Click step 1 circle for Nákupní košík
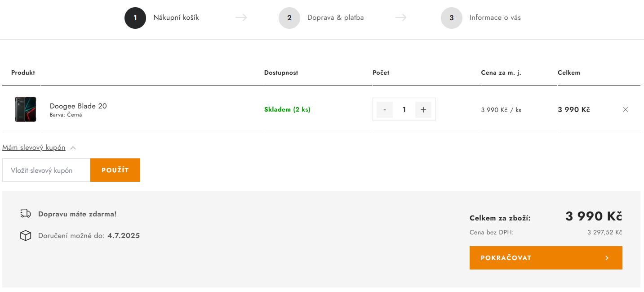The width and height of the screenshot is (644, 292). (135, 18)
